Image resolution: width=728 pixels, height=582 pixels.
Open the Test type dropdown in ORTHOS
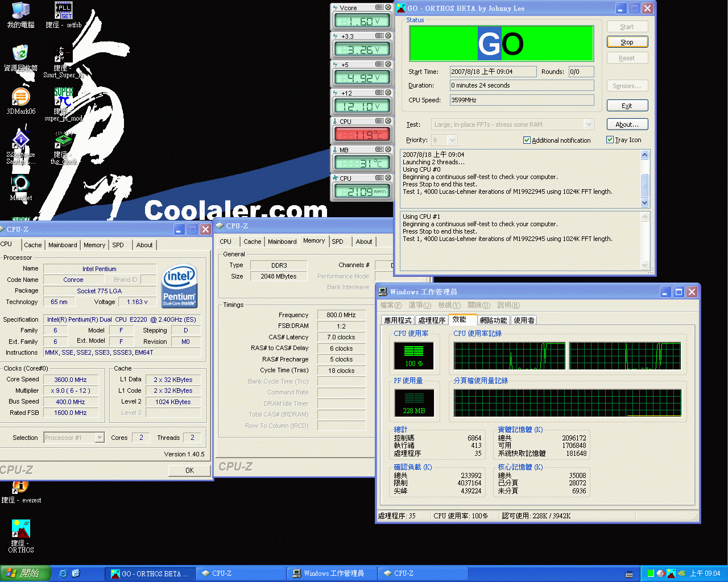(589, 124)
